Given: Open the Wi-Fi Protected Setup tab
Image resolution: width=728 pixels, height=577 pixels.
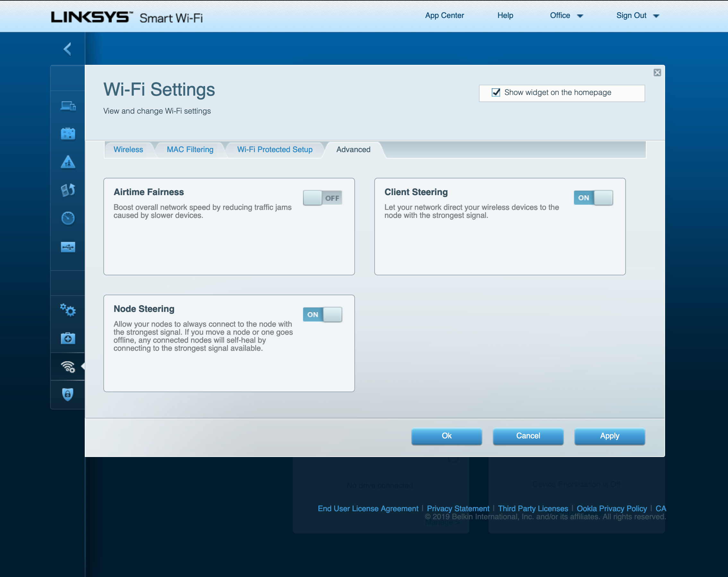Looking at the screenshot, I should [274, 150].
